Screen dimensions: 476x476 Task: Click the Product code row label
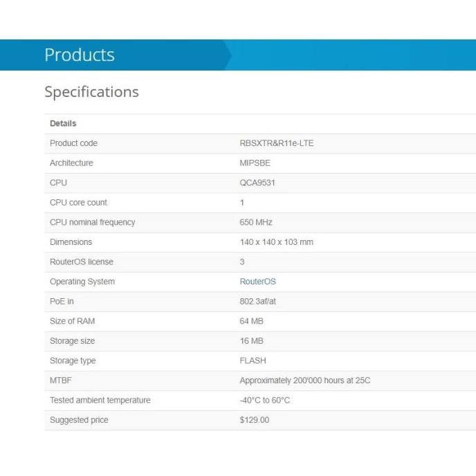73,143
